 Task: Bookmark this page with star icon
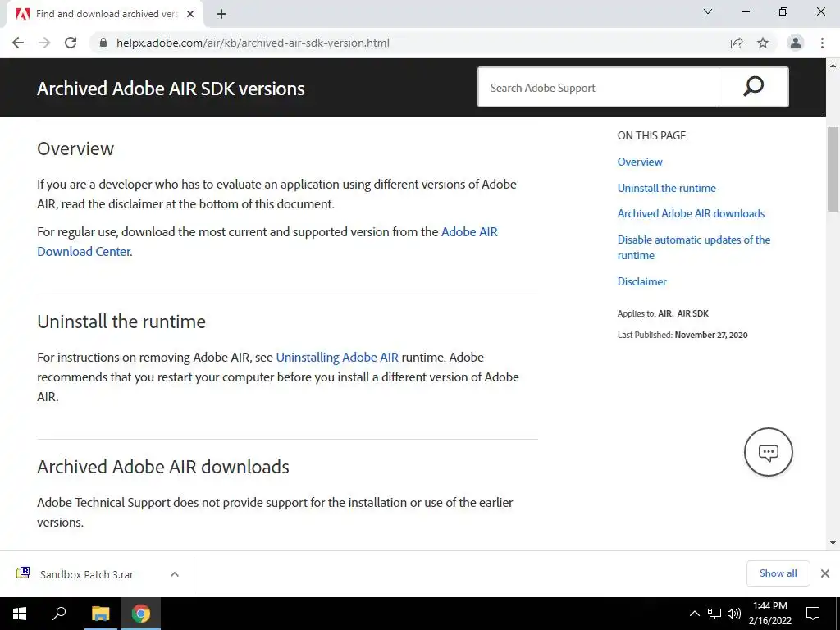click(x=763, y=43)
